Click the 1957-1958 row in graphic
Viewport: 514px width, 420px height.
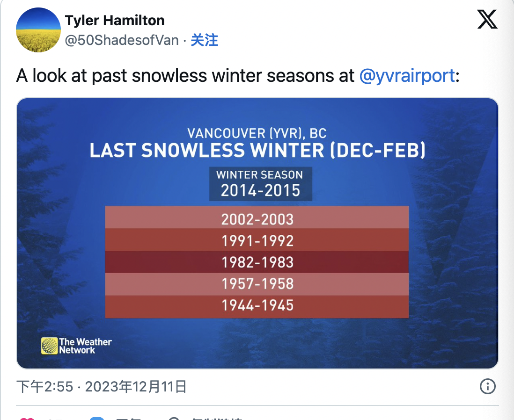point(257,284)
